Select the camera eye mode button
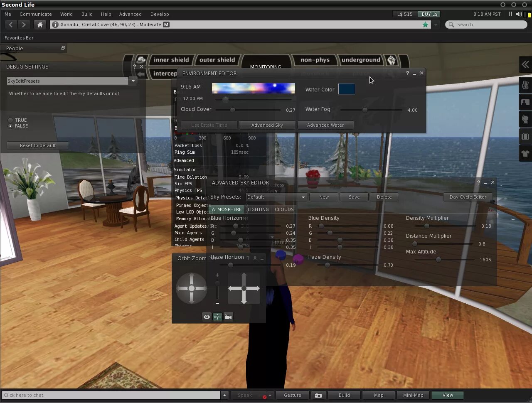Viewport: 532px width, 403px height. tap(207, 317)
